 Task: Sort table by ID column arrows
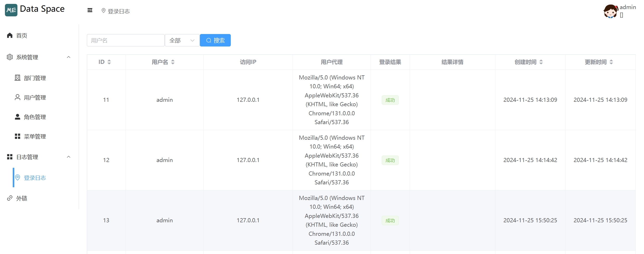point(109,62)
